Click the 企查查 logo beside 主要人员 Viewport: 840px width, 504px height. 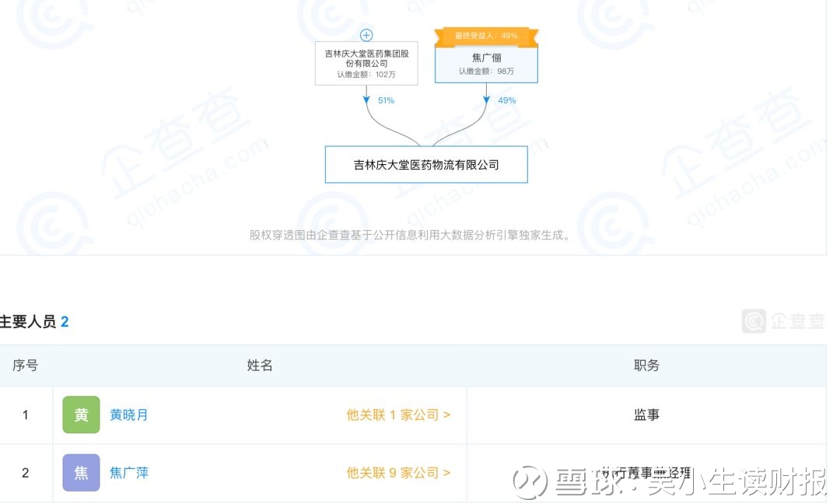tap(783, 321)
